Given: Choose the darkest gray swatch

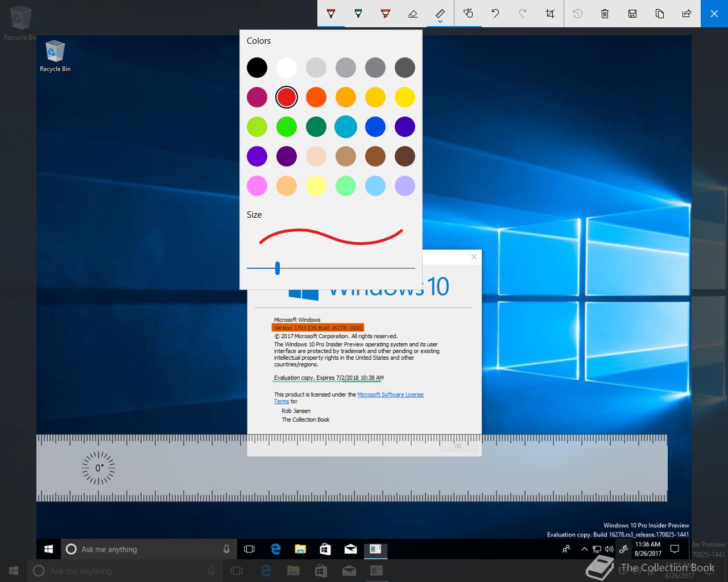Looking at the screenshot, I should [x=405, y=68].
